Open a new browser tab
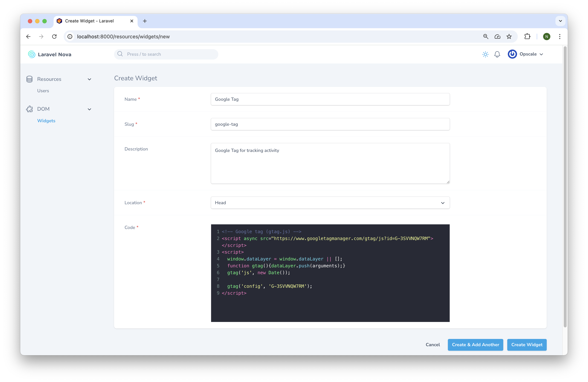Viewport: 588px width, 382px height. coord(145,21)
